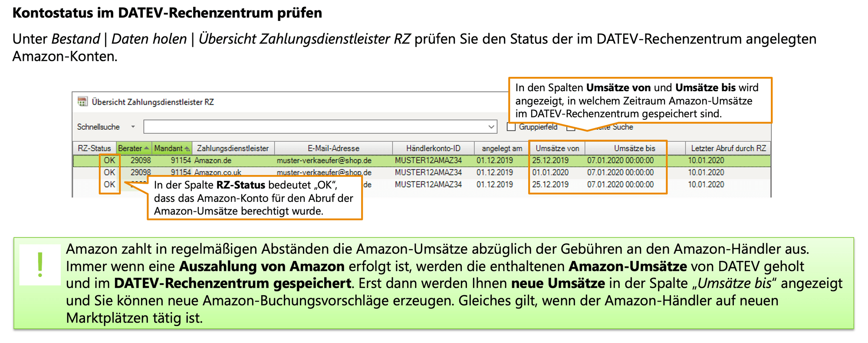
Task: Click Umsätze bis 07.01.2020 in Amazon.co.uk row
Action: click(620, 172)
